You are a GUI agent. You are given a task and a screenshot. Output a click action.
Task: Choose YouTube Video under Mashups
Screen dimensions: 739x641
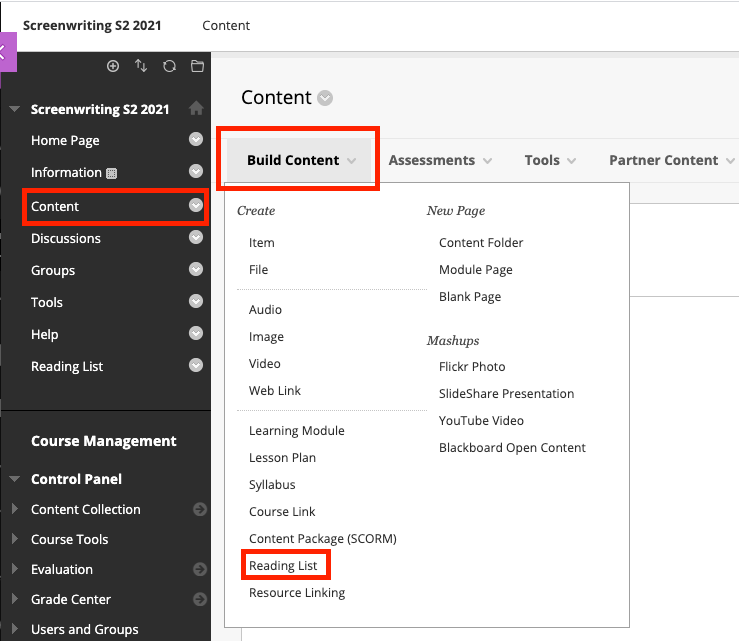click(x=481, y=421)
